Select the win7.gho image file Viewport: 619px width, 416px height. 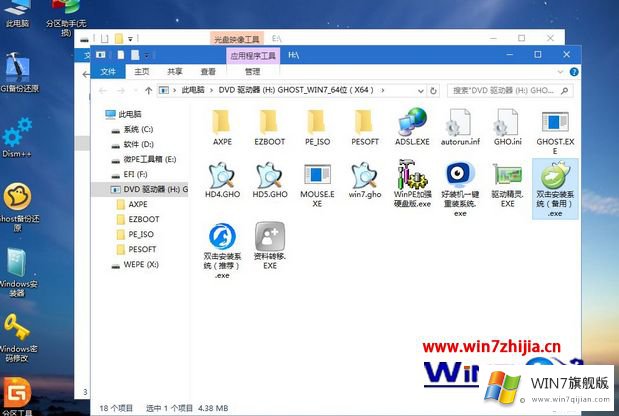(x=365, y=175)
